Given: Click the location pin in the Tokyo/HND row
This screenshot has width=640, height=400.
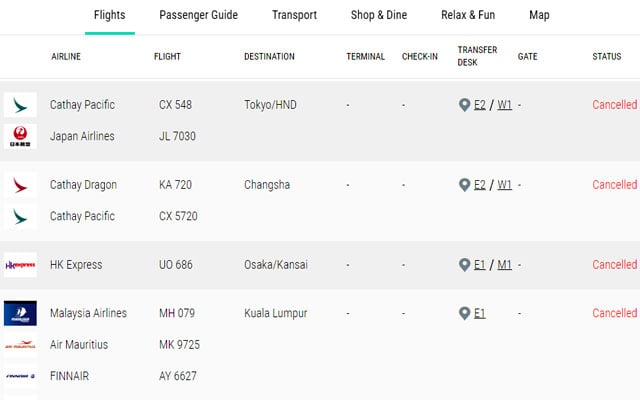Looking at the screenshot, I should tap(464, 105).
